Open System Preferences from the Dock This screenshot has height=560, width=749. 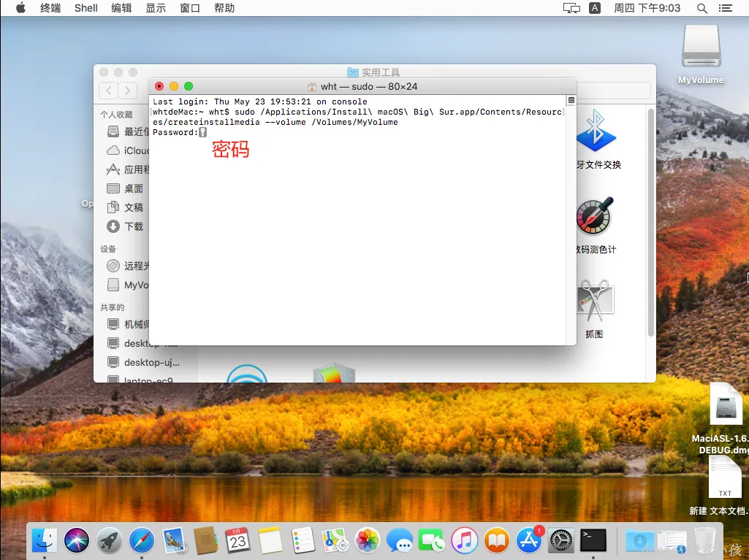pyautogui.click(x=561, y=540)
